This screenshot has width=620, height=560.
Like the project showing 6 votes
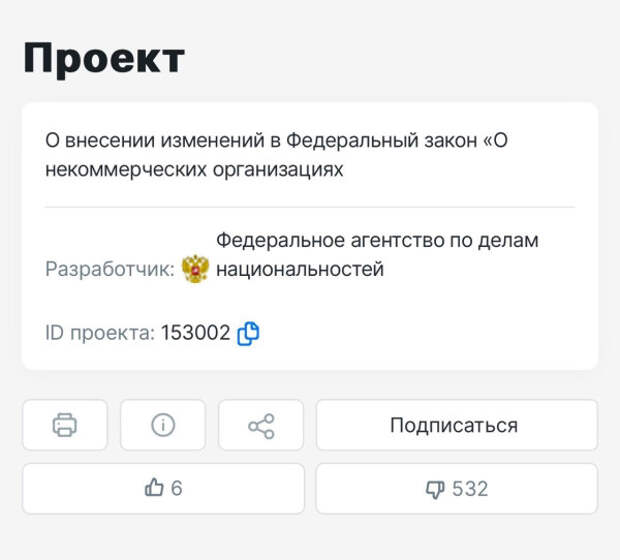pos(164,488)
